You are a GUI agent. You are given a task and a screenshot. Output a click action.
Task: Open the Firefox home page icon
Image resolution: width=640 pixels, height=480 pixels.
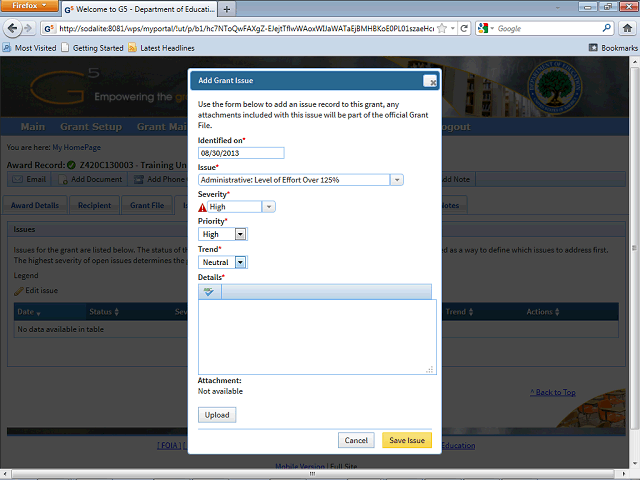pyautogui.click(x=627, y=28)
